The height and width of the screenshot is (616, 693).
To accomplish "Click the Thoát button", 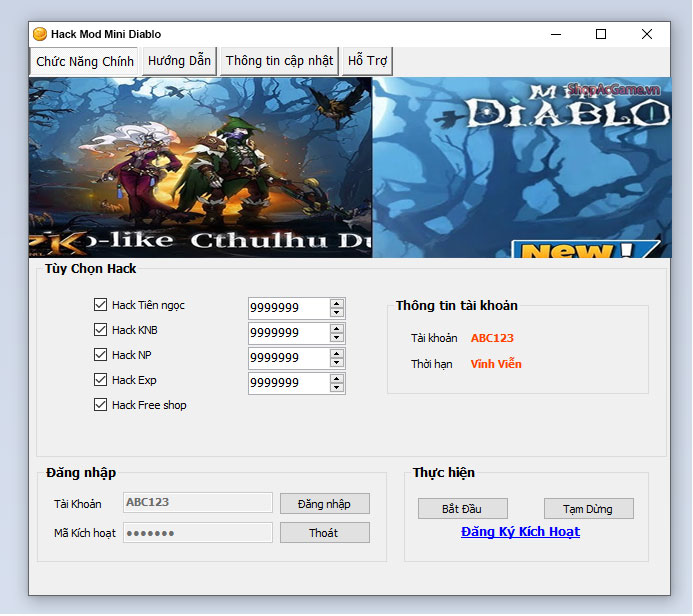I will click(x=325, y=533).
